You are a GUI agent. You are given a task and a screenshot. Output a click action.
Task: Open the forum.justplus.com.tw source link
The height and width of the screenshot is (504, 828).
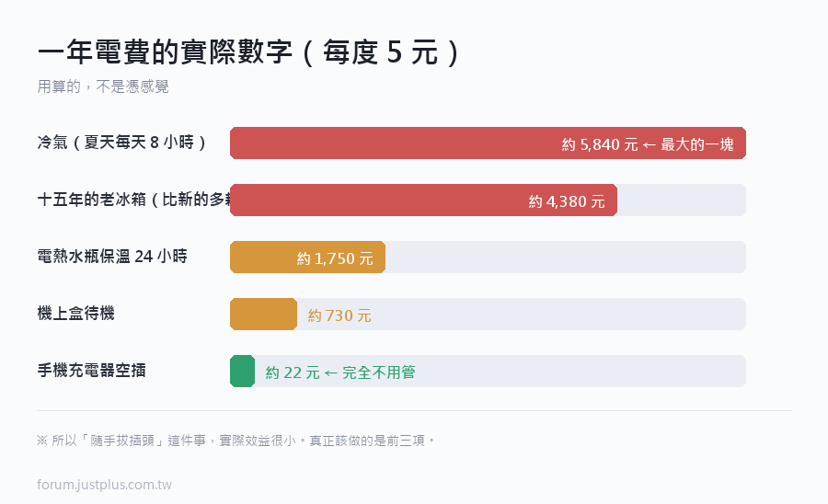click(x=105, y=485)
